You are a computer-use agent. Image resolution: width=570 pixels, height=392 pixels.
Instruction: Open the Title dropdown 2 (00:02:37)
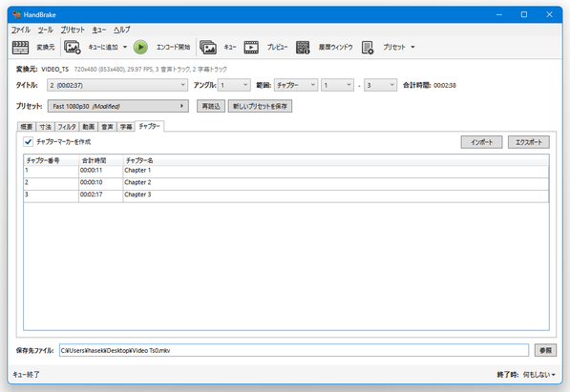click(x=117, y=85)
